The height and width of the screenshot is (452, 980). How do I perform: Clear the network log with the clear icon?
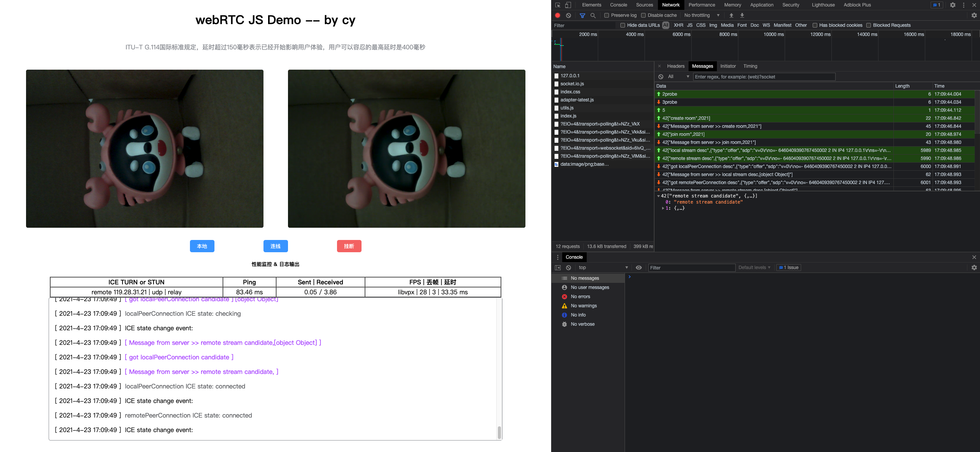[569, 15]
